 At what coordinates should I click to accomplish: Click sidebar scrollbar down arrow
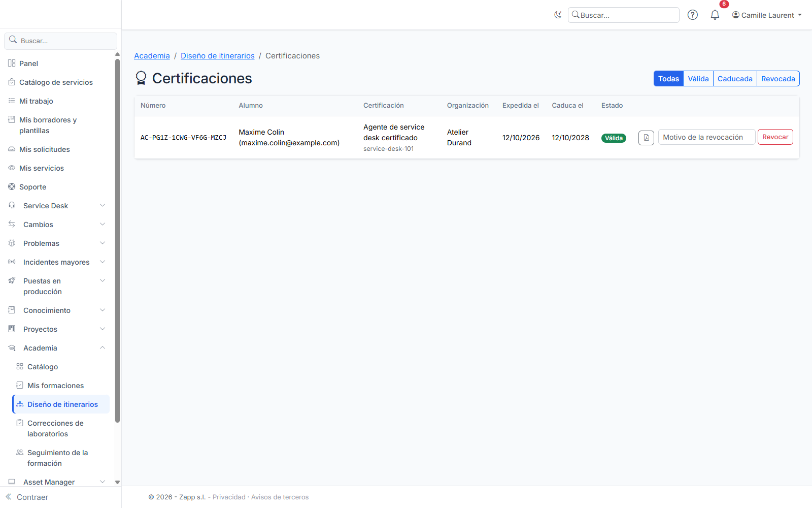117,482
